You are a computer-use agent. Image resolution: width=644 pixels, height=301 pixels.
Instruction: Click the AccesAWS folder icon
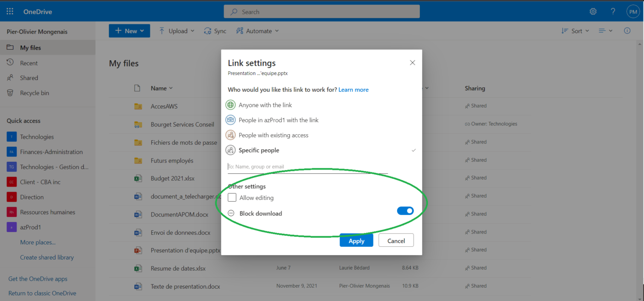click(x=138, y=106)
